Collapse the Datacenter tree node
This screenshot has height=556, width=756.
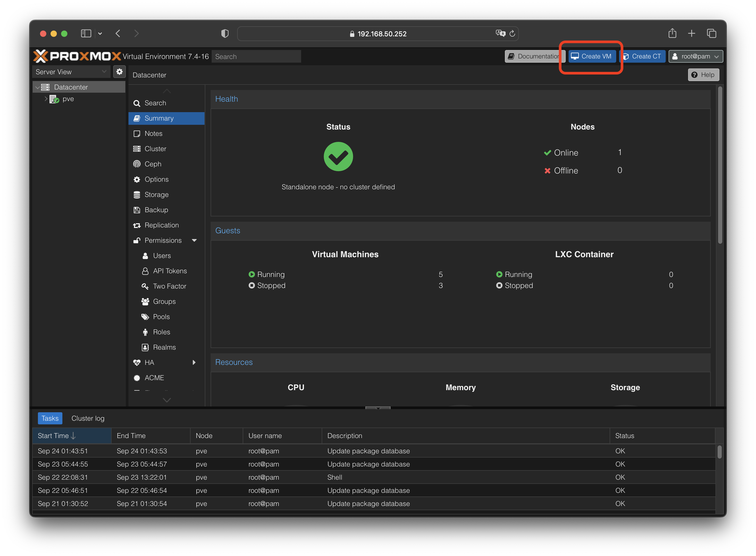(37, 87)
